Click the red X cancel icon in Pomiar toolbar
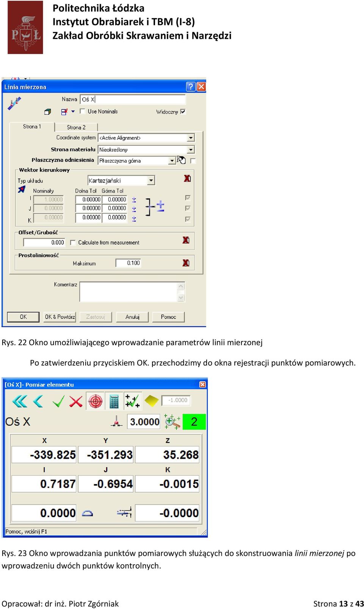 tap(76, 401)
